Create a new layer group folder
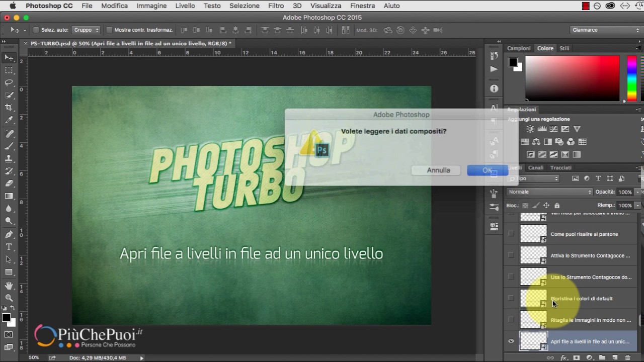The height and width of the screenshot is (362, 644). pos(602,358)
